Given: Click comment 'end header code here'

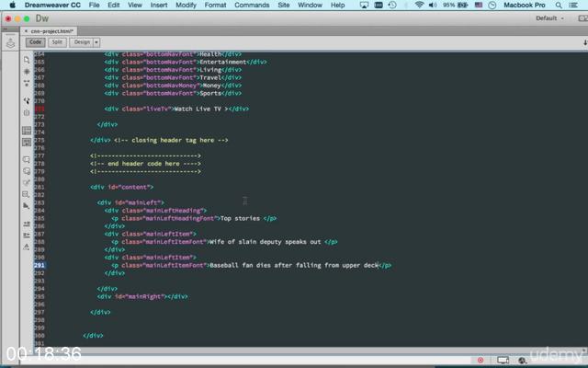Looking at the screenshot, I should [143, 164].
